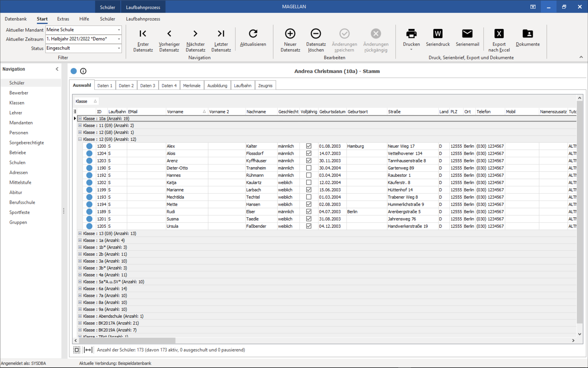Switch to the Laufbahn tab

coord(242,86)
